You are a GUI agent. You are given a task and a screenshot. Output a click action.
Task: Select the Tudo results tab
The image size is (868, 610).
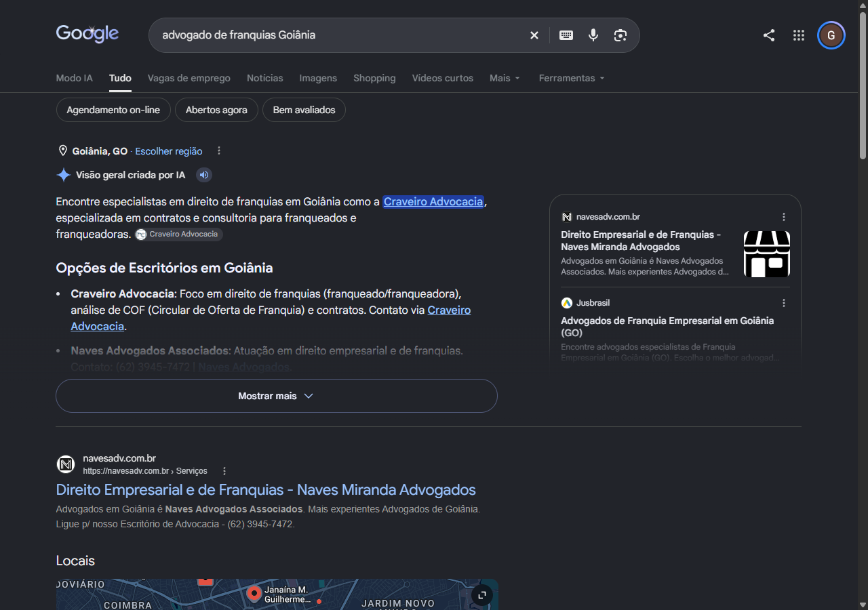click(x=120, y=78)
